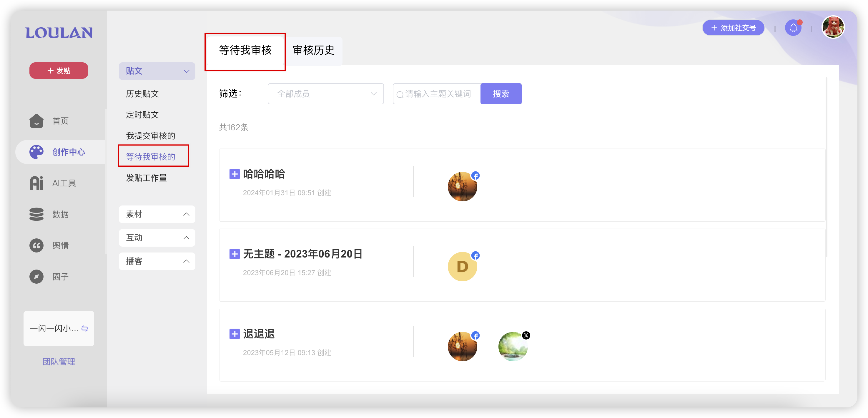Image resolution: width=868 pixels, height=418 pixels.
Task: Open the 首页 home icon
Action: pyautogui.click(x=36, y=121)
